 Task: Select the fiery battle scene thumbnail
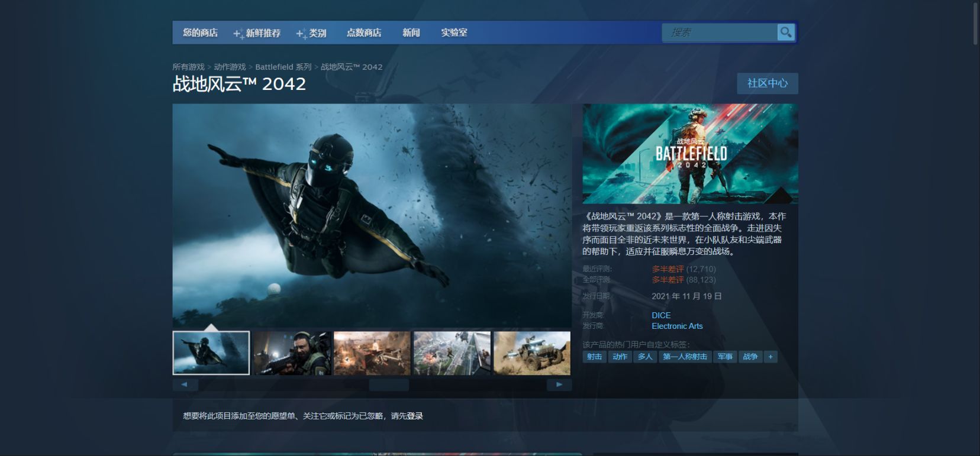tap(372, 353)
